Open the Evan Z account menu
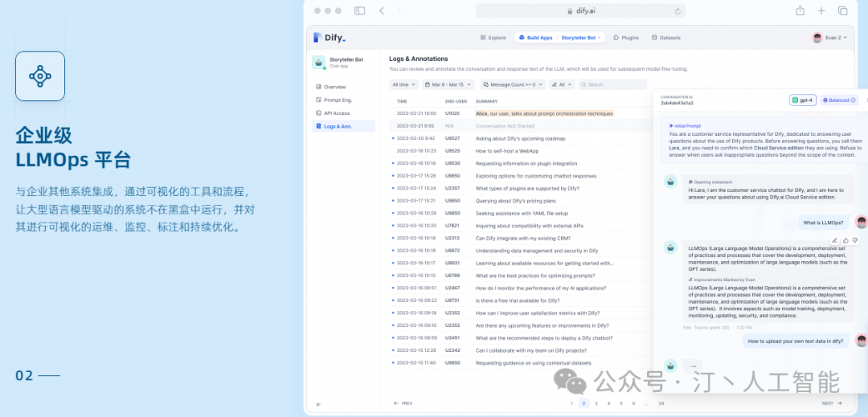868x417 pixels. point(829,38)
